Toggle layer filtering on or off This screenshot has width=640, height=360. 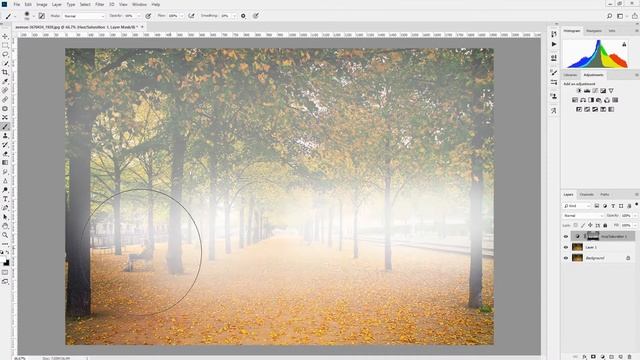[x=636, y=204]
